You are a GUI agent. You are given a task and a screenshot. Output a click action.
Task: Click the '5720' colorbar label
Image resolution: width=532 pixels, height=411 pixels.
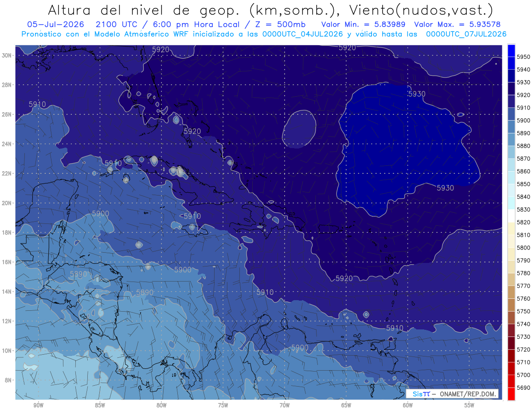(524, 349)
